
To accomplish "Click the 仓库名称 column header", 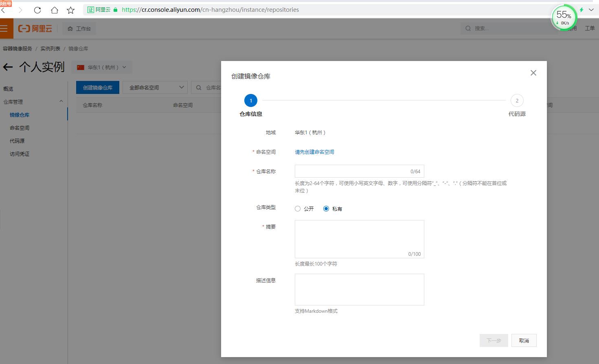I will [x=92, y=105].
